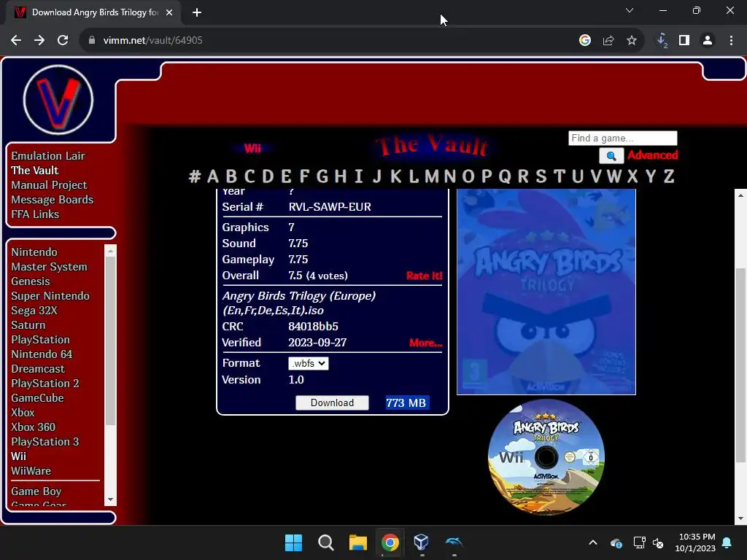Screen dimensions: 747x560
Task: Select Nintendo 64 in sidebar
Action: tap(42, 354)
